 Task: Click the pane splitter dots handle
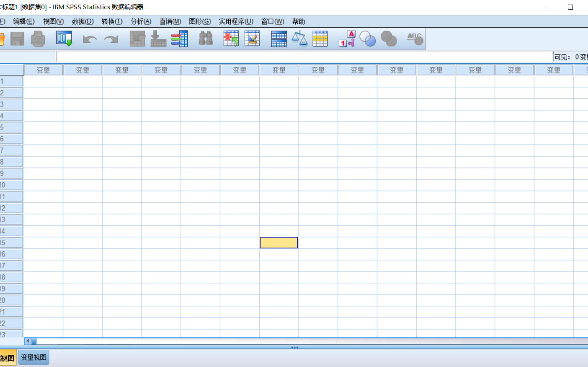pyautogui.click(x=294, y=347)
